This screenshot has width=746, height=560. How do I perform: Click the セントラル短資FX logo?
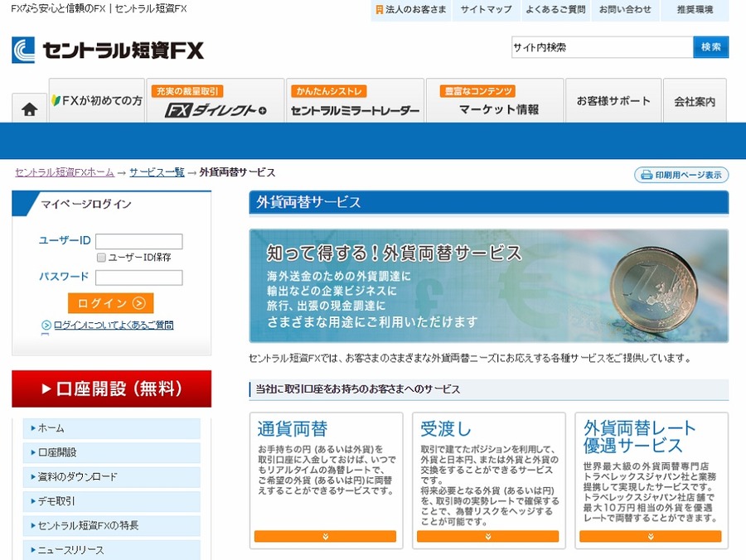[108, 50]
